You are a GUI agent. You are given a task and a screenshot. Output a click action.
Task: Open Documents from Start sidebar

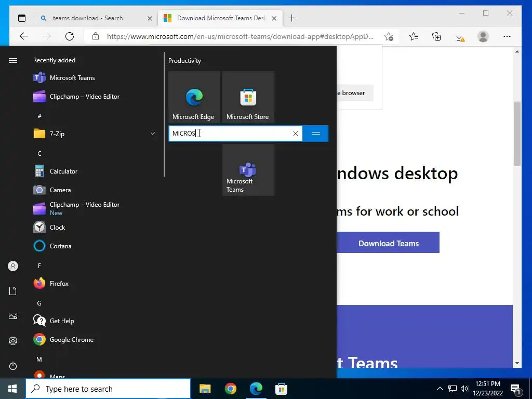coord(13,291)
